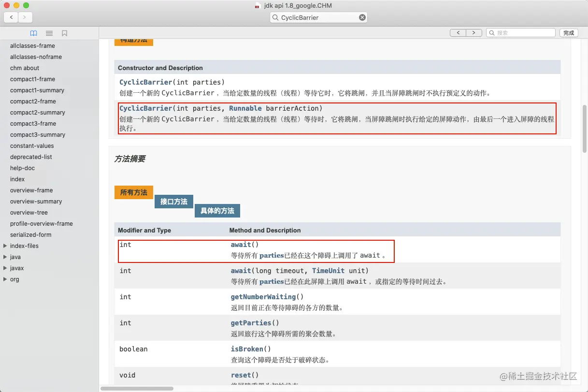Image resolution: width=588 pixels, height=392 pixels.
Task: Open deprecated-list sidebar entry
Action: pos(31,157)
